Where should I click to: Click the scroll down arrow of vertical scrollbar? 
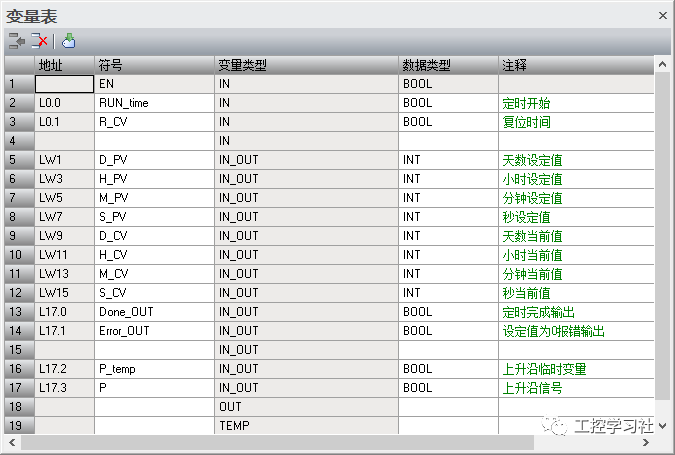tap(663, 426)
